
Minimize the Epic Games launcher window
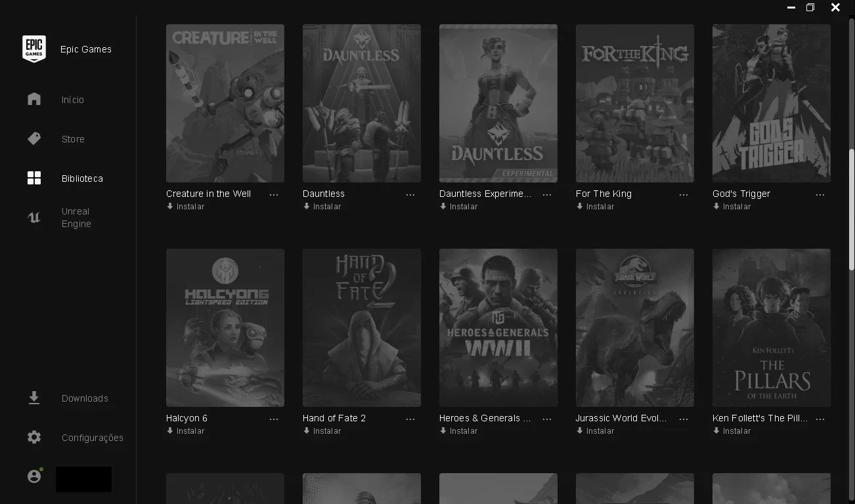[791, 7]
